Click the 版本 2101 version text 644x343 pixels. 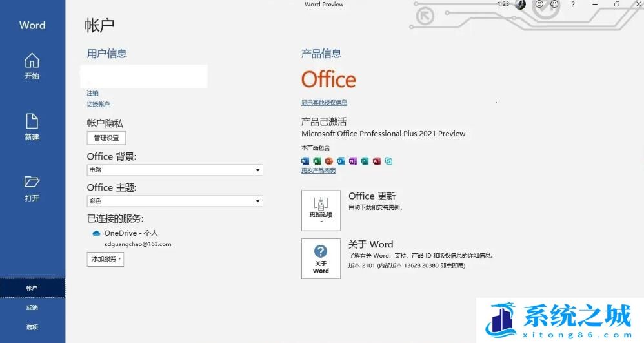click(407, 265)
